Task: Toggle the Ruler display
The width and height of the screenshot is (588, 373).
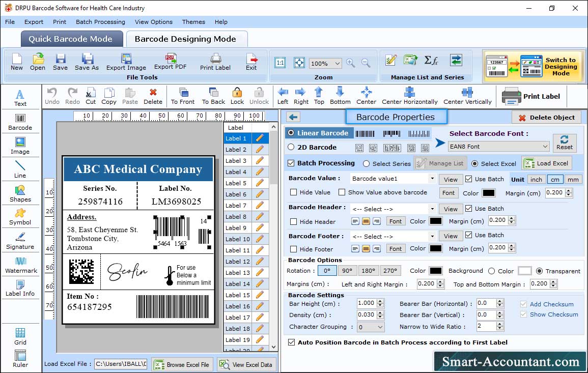Action: [x=20, y=359]
